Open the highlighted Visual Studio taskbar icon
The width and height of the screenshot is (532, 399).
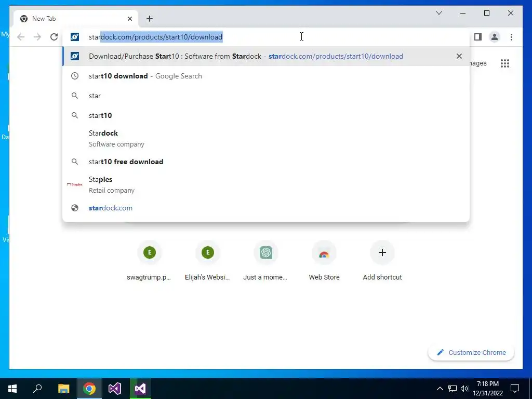(140, 389)
